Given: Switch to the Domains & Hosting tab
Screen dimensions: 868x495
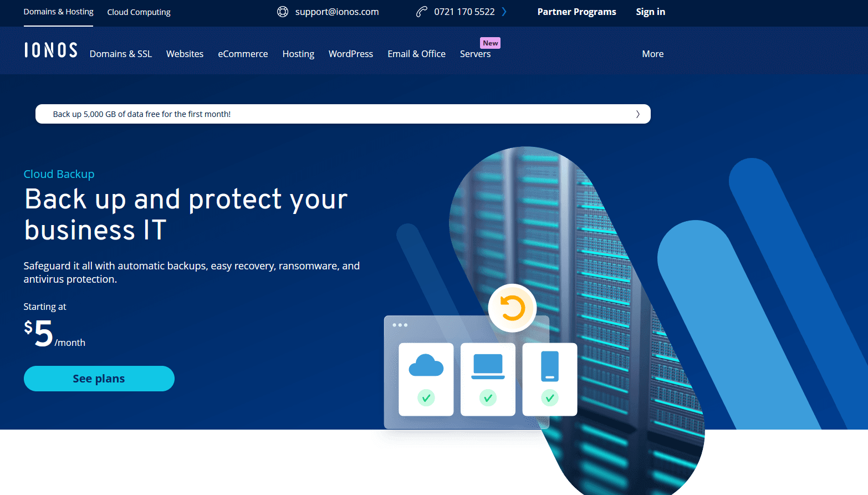Looking at the screenshot, I should coord(58,12).
